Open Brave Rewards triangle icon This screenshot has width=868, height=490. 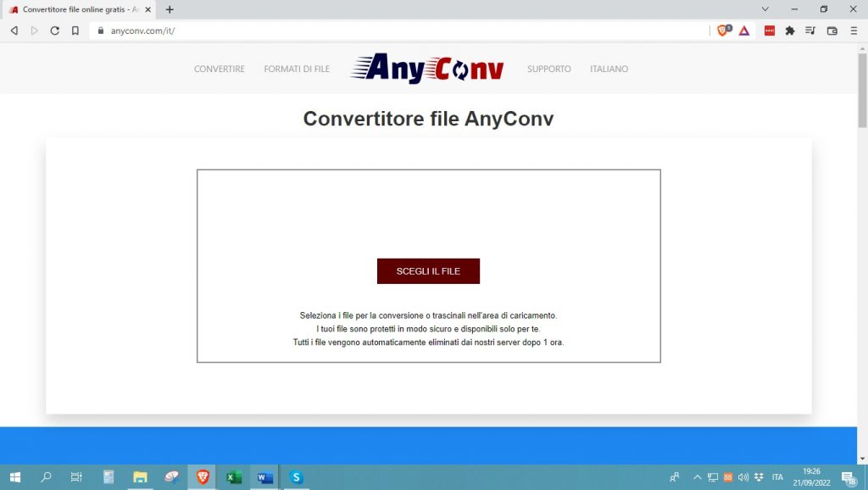(x=743, y=30)
